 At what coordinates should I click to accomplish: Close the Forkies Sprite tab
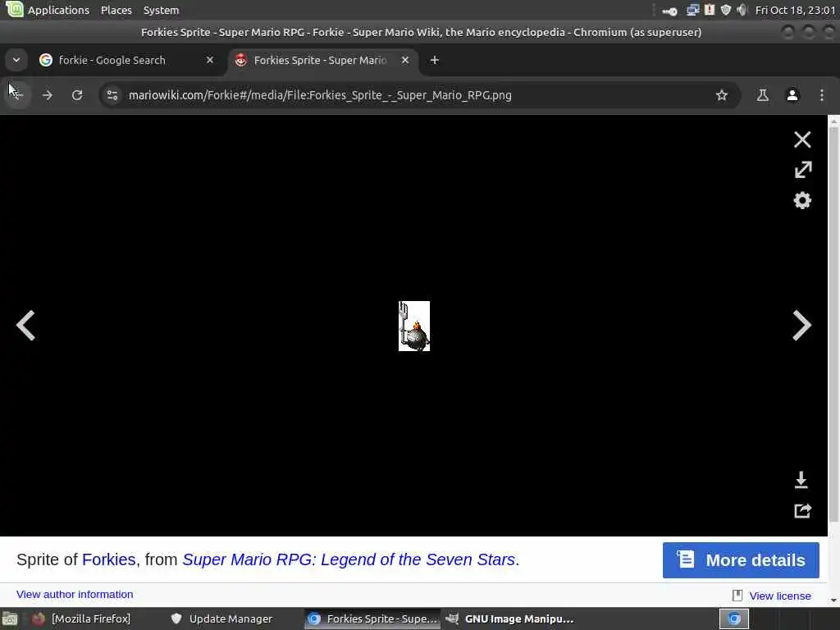405,60
